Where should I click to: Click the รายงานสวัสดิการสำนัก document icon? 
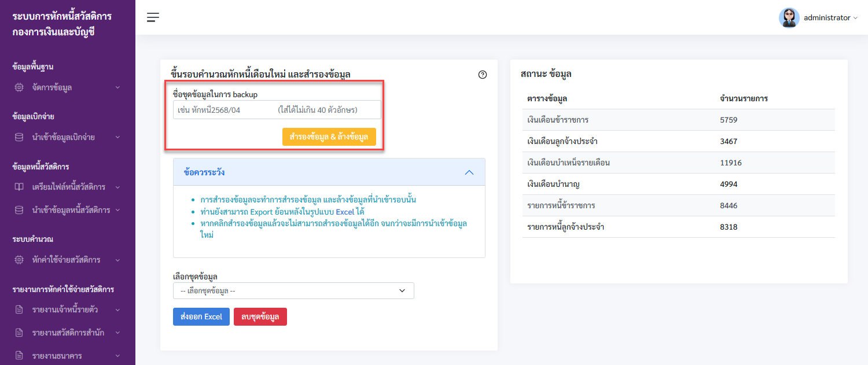pos(19,333)
